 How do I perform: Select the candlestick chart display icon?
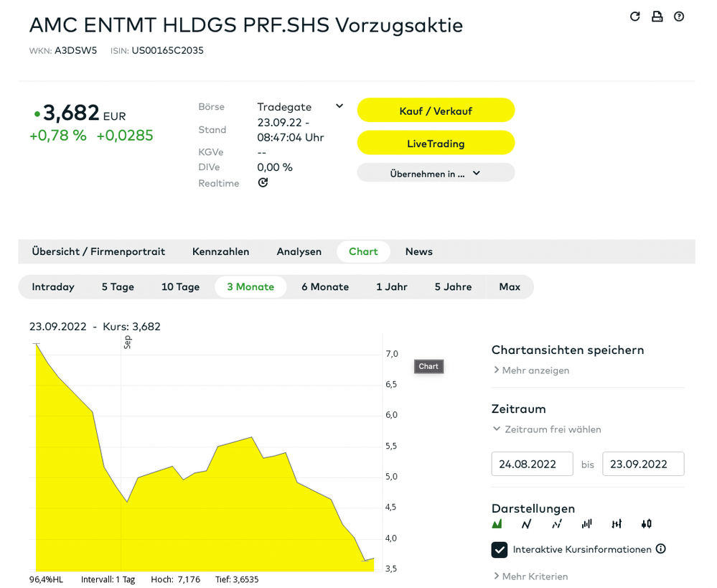pos(647,524)
